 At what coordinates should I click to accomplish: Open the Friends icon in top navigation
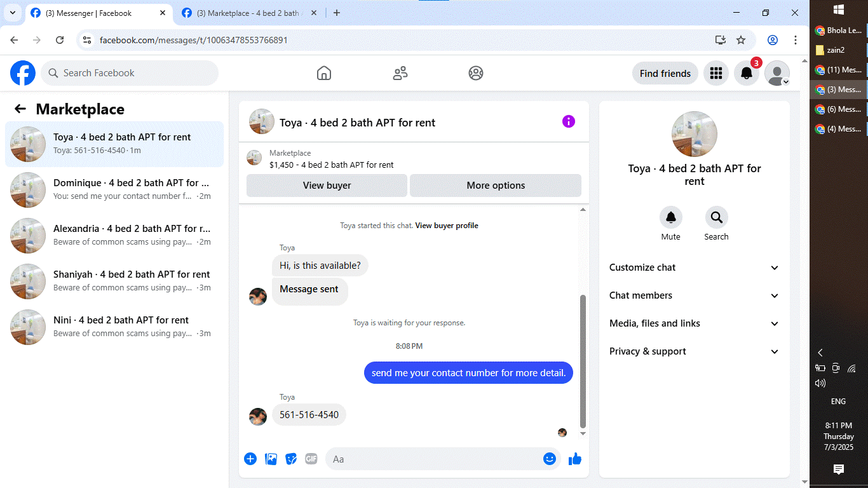[400, 73]
